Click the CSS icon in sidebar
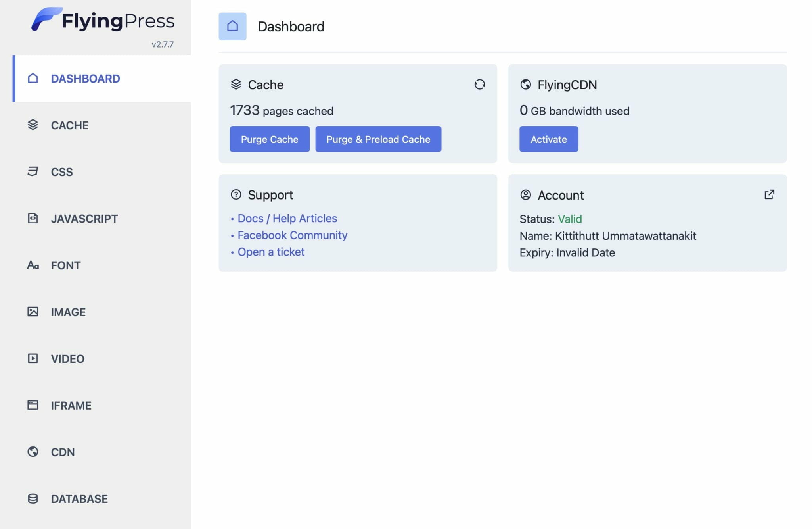The height and width of the screenshot is (529, 812). point(33,171)
